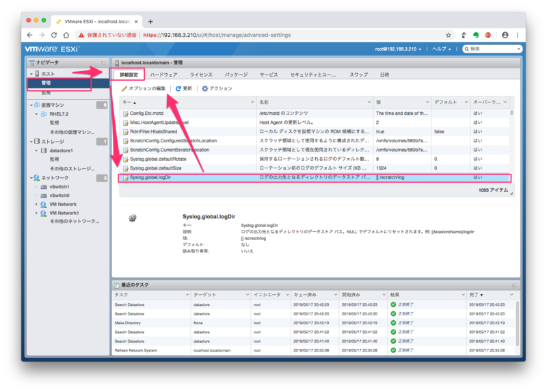Viewport: 547px width, 392px height.
Task: Open the Name column dropdown arrow
Action: [x=369, y=102]
